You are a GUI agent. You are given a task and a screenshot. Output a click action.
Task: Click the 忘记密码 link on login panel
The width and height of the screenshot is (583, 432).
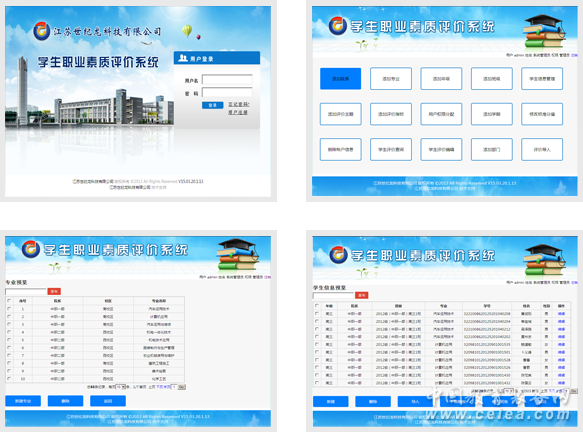point(239,104)
